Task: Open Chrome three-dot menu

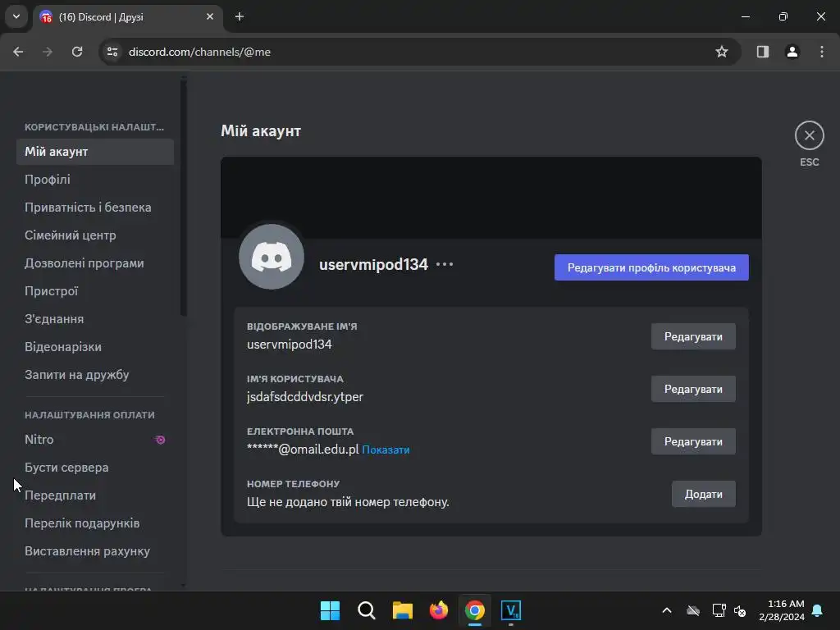Action: (x=822, y=52)
